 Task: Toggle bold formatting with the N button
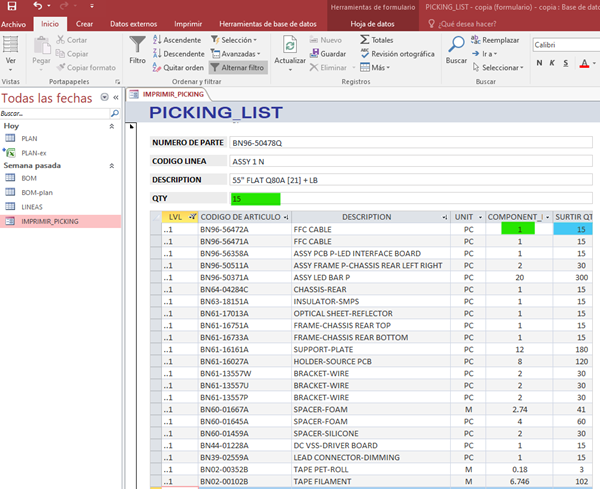point(538,63)
